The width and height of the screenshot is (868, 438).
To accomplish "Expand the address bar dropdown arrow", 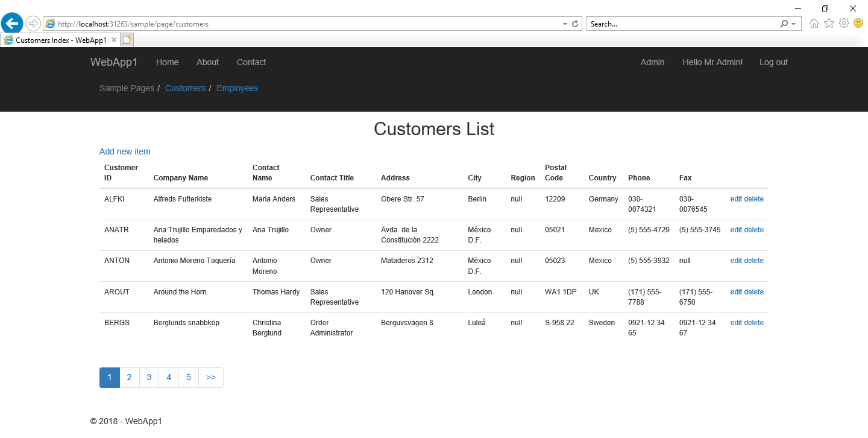I will [x=565, y=24].
